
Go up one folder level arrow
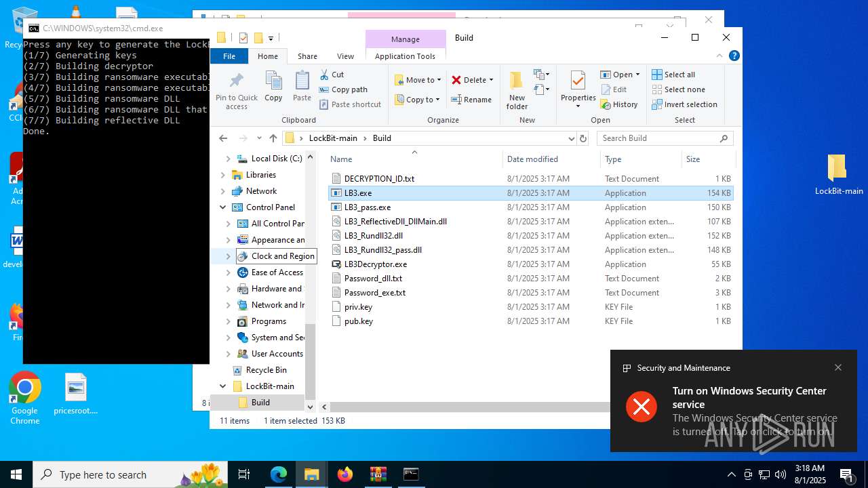click(273, 138)
